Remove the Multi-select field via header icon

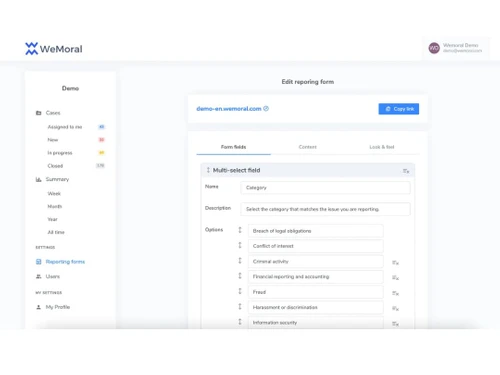(406, 171)
